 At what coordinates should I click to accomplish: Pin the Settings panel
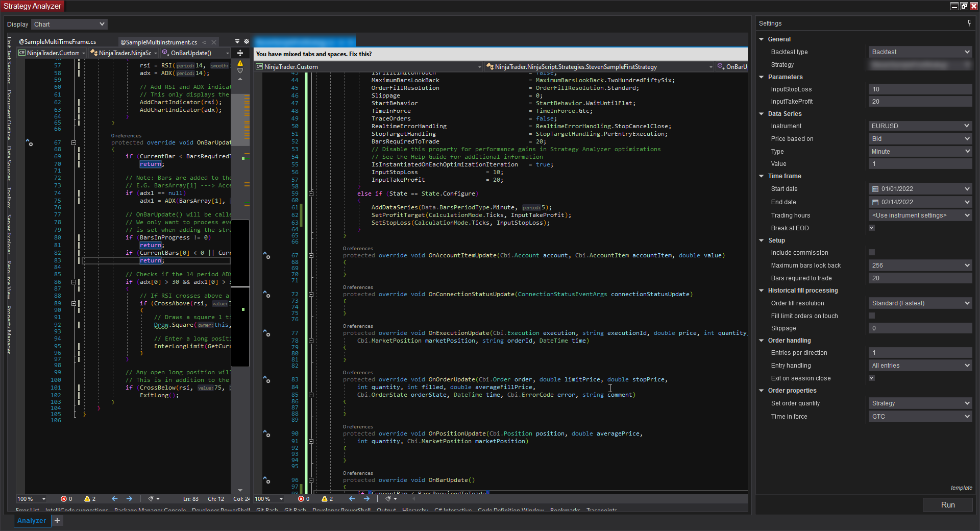(x=969, y=23)
